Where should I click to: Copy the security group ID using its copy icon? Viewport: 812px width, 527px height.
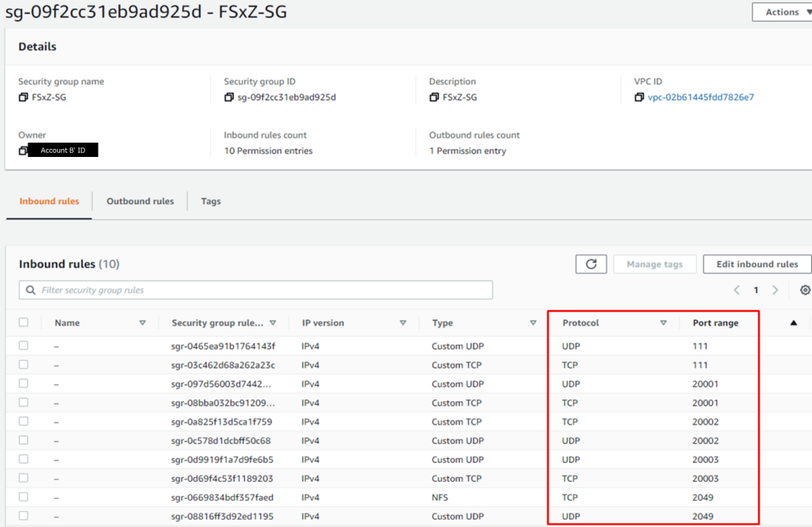tap(228, 97)
